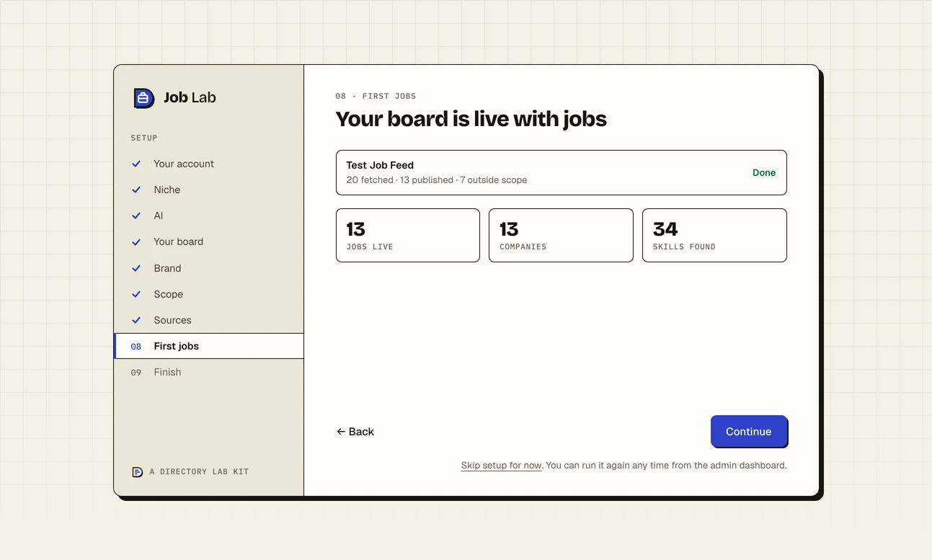Go to the Niche setup step

tap(209, 190)
